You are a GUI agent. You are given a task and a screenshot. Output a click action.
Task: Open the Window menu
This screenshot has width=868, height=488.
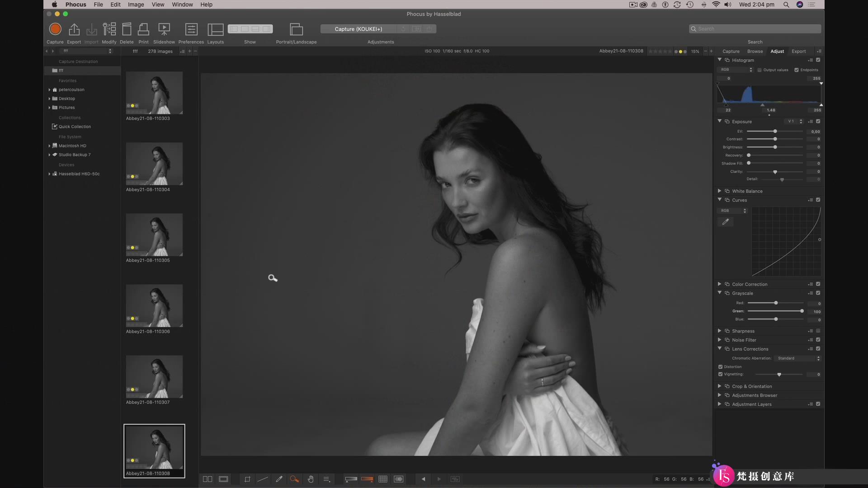click(182, 5)
